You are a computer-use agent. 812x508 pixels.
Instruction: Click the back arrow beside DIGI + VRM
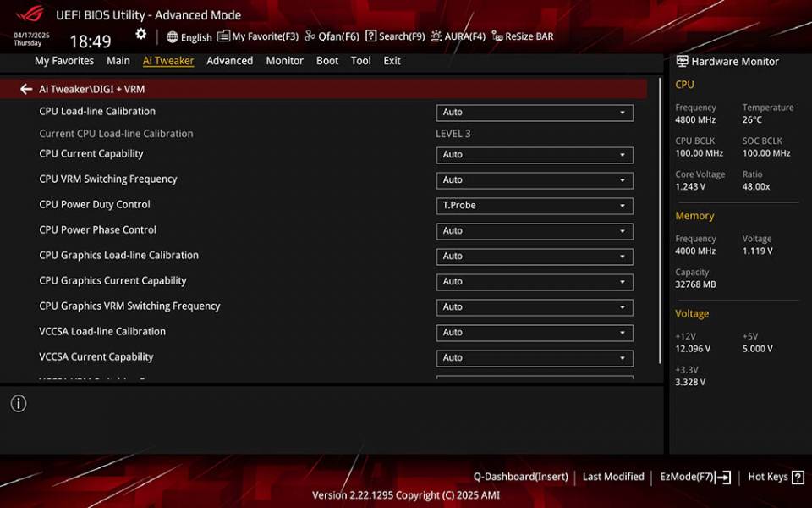pyautogui.click(x=26, y=89)
